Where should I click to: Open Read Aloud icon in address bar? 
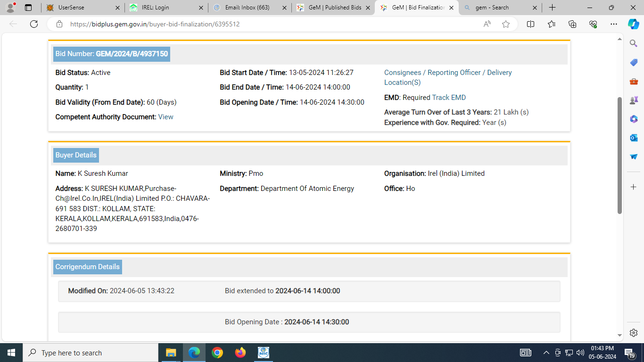tap(487, 24)
